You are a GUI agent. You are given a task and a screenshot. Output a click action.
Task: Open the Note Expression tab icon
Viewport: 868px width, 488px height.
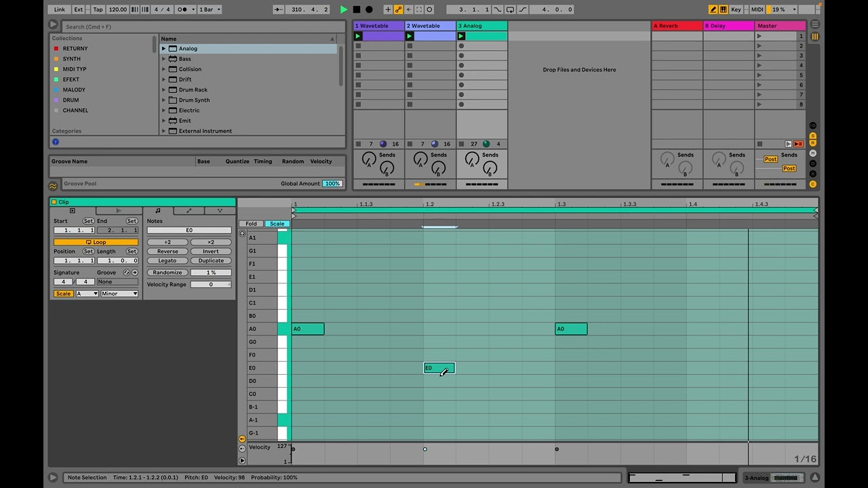(220, 211)
